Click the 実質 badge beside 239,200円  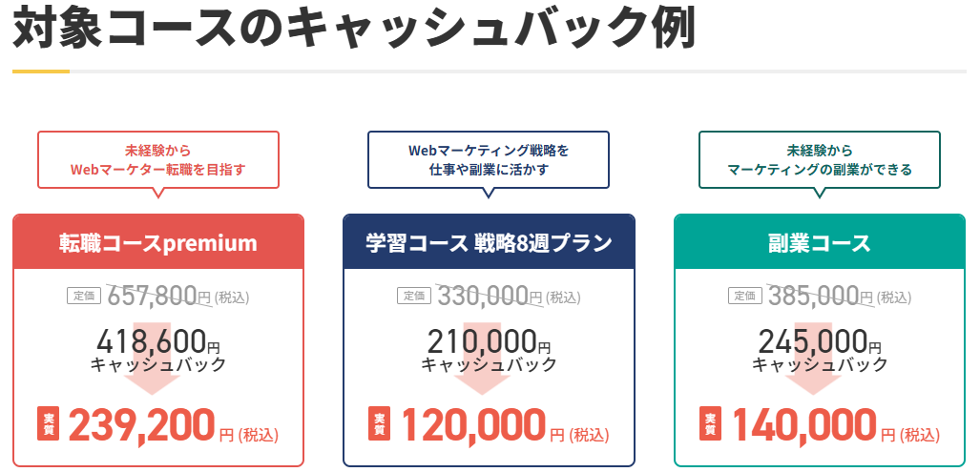point(48,424)
